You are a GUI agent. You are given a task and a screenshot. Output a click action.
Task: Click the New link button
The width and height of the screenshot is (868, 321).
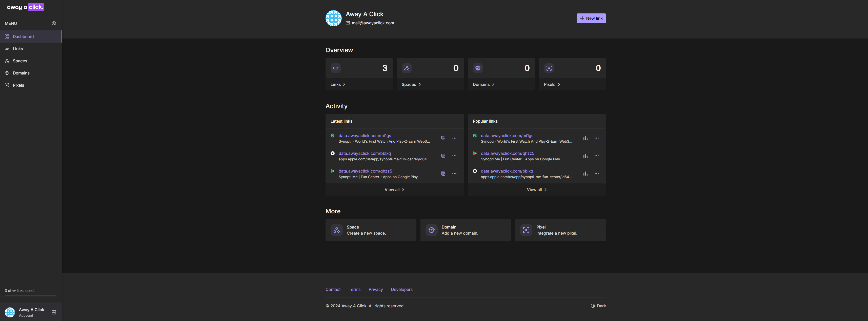point(591,18)
